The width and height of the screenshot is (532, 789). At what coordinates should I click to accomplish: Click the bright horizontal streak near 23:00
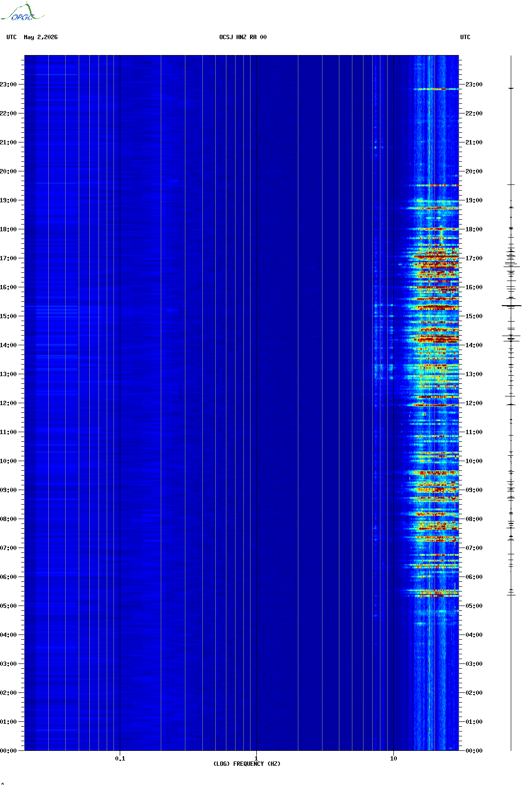pos(436,89)
